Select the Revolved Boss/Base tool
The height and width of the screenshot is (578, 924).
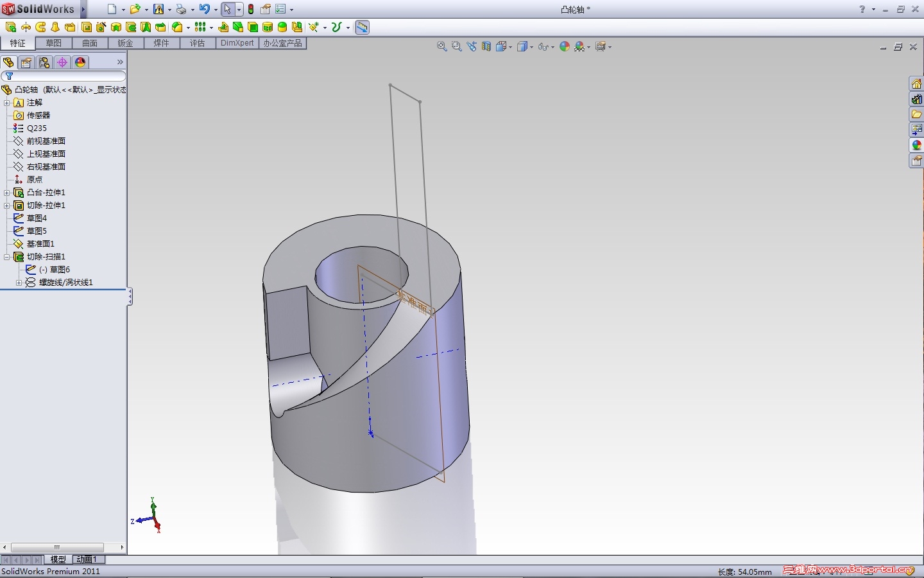26,27
